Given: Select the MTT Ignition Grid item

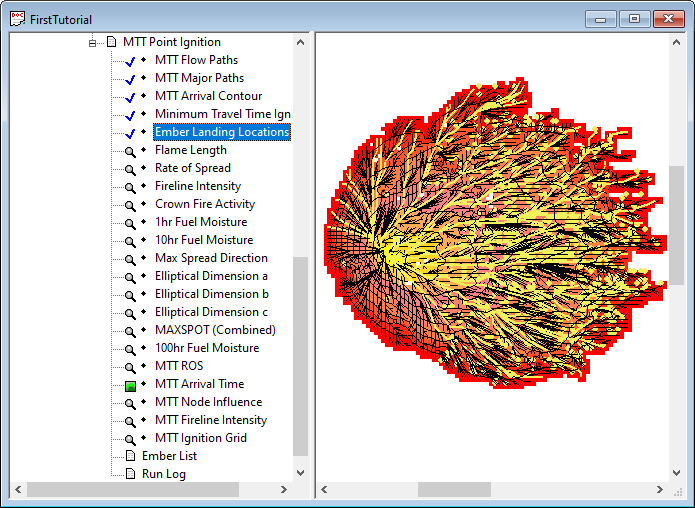Looking at the screenshot, I should [200, 438].
